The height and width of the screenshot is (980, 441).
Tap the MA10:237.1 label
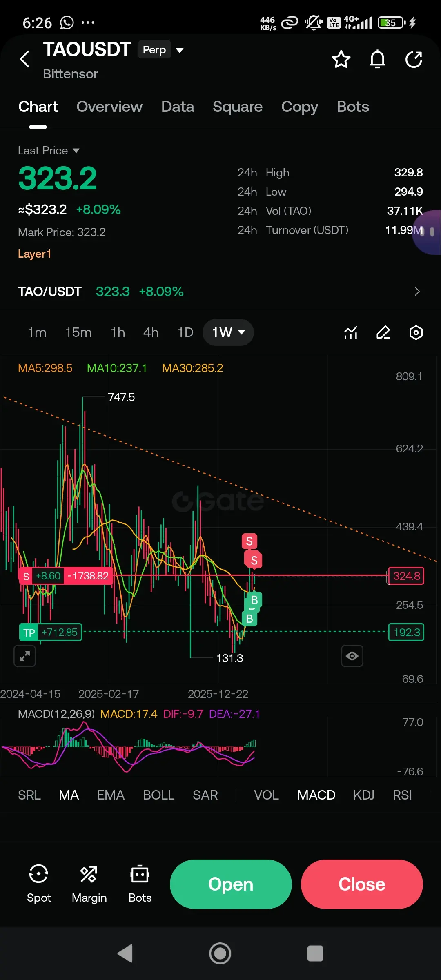click(x=117, y=368)
